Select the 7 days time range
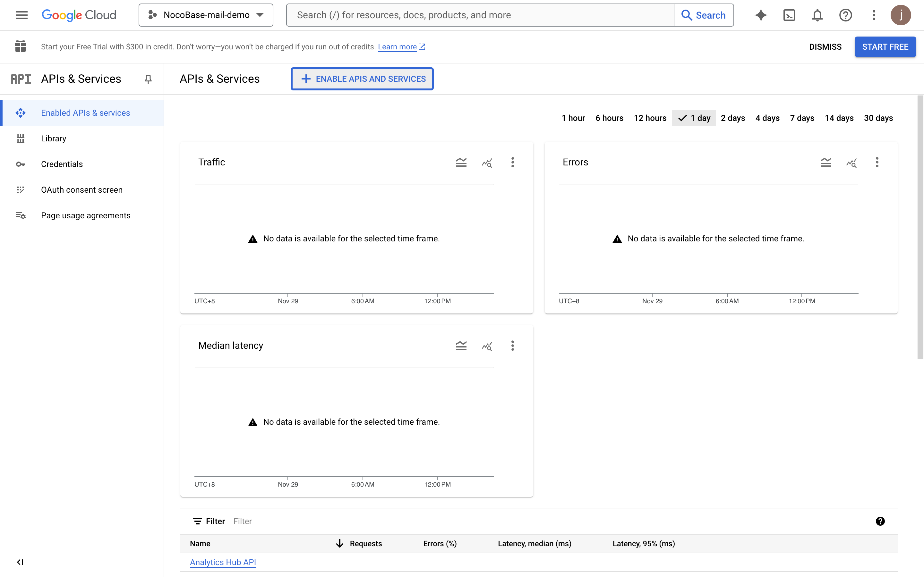 [802, 118]
